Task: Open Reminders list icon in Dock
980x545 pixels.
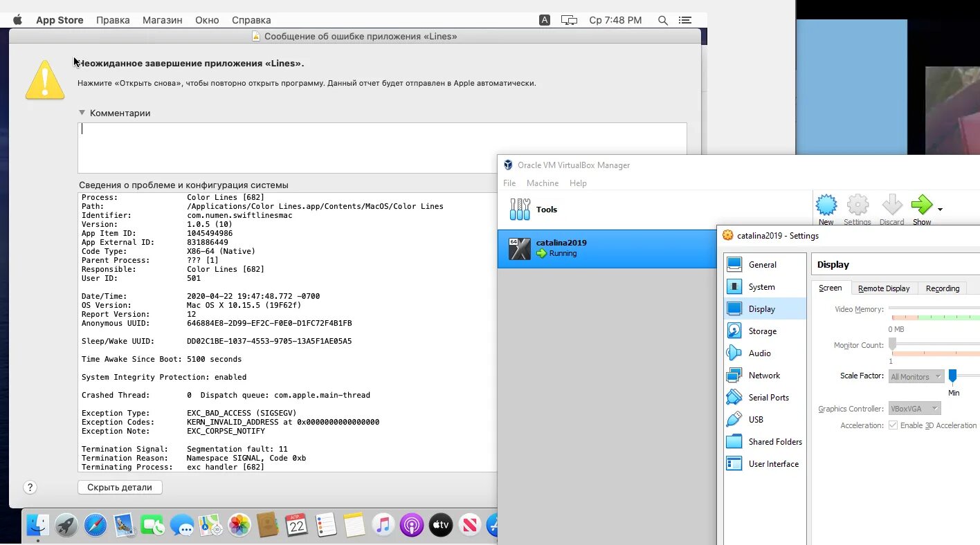Action: (x=325, y=526)
